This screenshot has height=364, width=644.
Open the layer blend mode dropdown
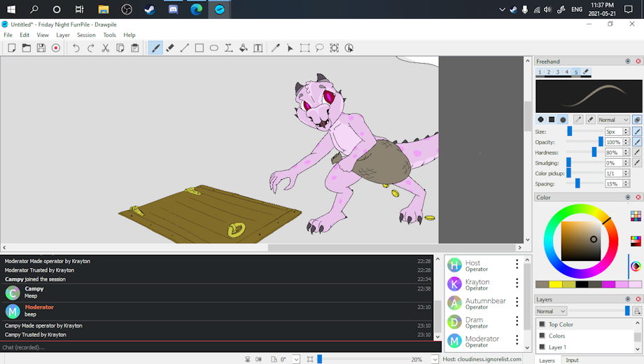[x=551, y=311]
